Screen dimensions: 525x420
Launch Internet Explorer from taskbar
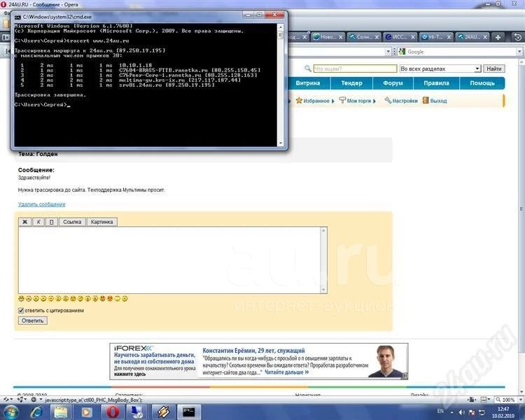click(36, 412)
